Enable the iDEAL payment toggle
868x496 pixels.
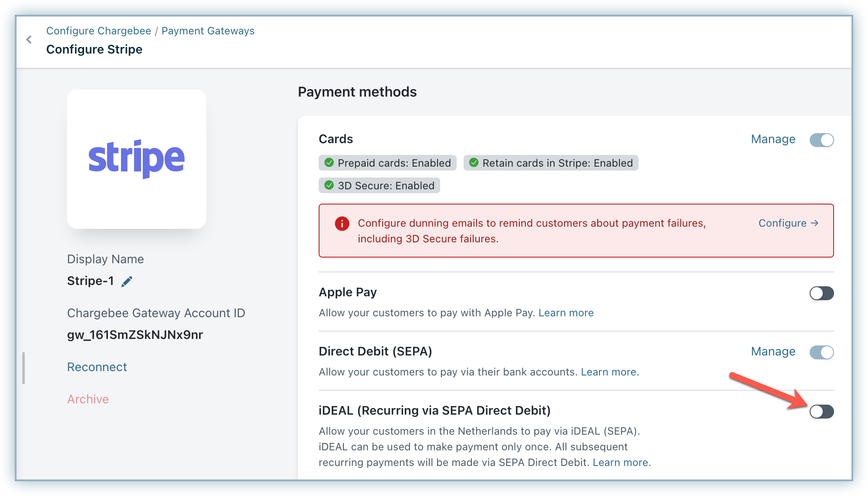(821, 411)
